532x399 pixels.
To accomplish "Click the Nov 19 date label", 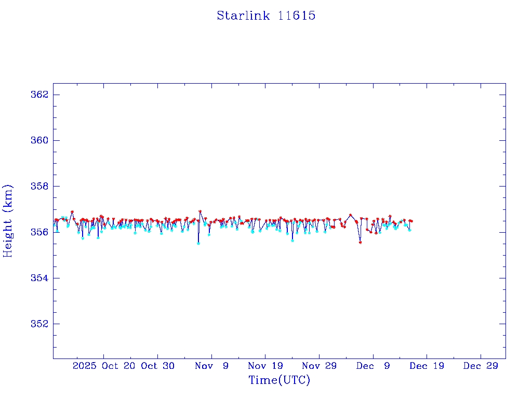I will click(265, 366).
